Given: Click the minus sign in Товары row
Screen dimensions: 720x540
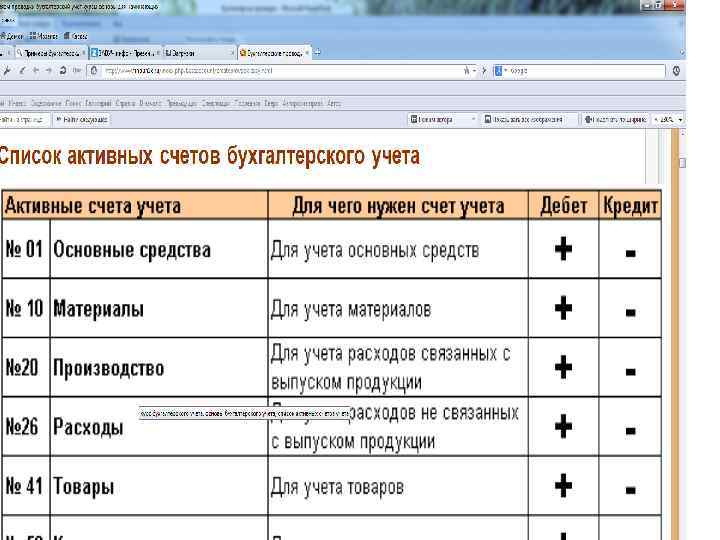Looking at the screenshot, I should pos(630,490).
